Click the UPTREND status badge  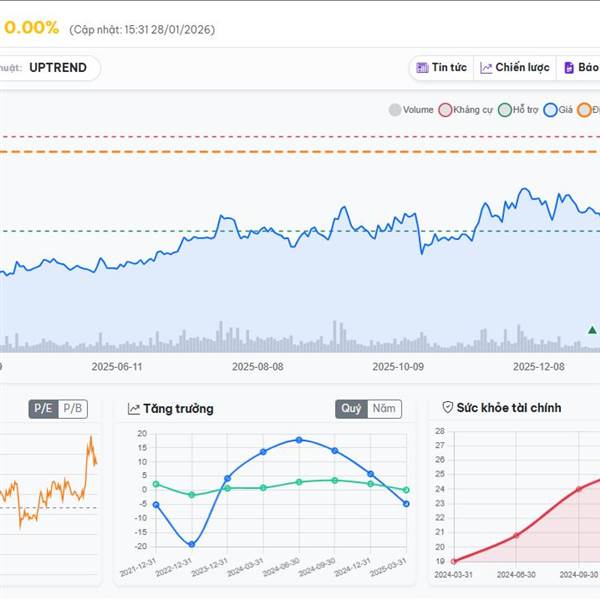[x=58, y=68]
